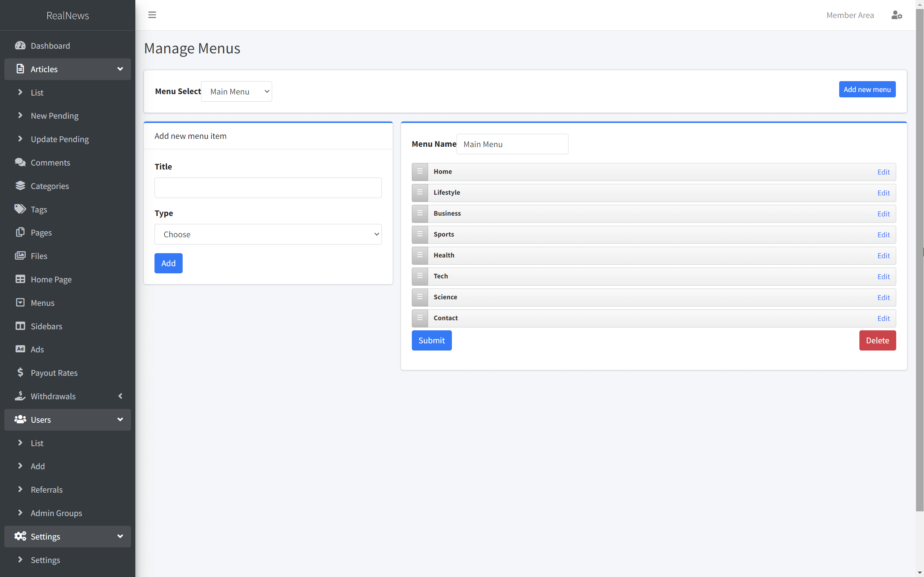
Task: Open the Sidebars management section
Action: tap(46, 326)
